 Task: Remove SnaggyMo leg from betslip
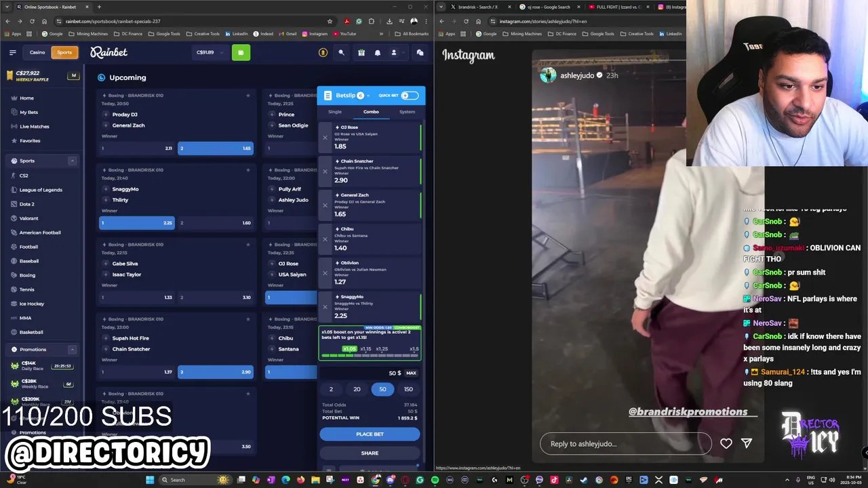[x=325, y=307]
